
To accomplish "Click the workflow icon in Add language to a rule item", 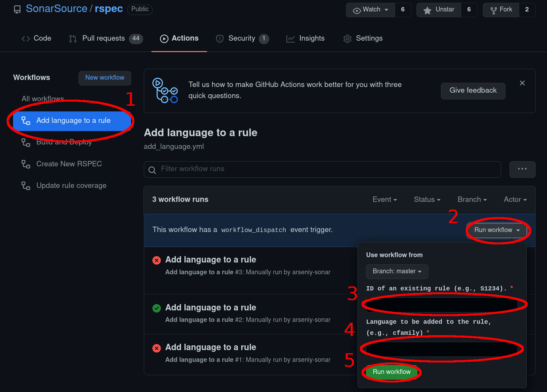I will (26, 121).
